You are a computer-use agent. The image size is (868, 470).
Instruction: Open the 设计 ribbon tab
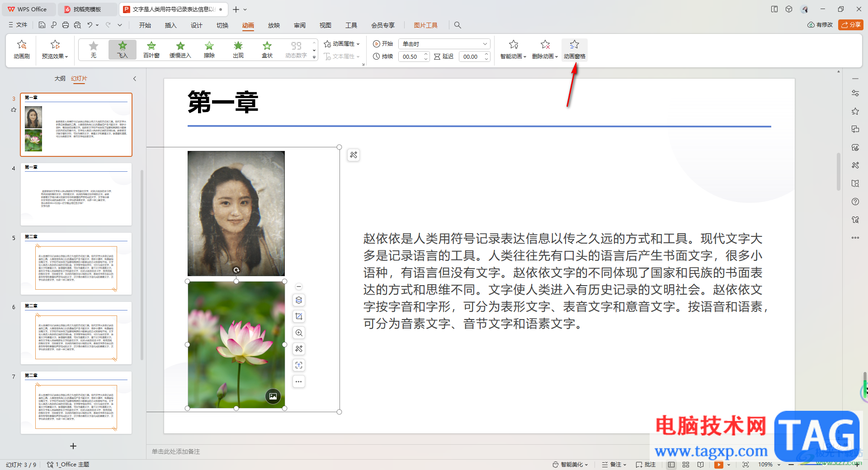197,25
